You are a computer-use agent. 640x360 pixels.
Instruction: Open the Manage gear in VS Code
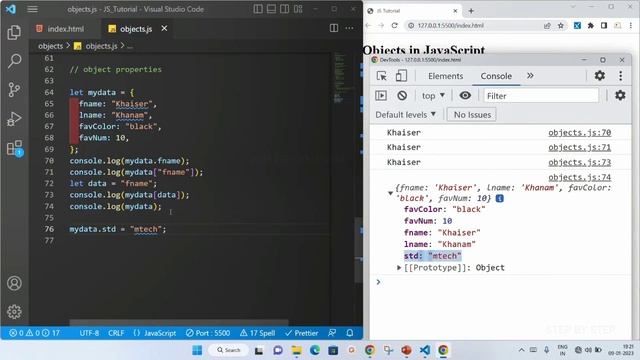pyautogui.click(x=14, y=312)
